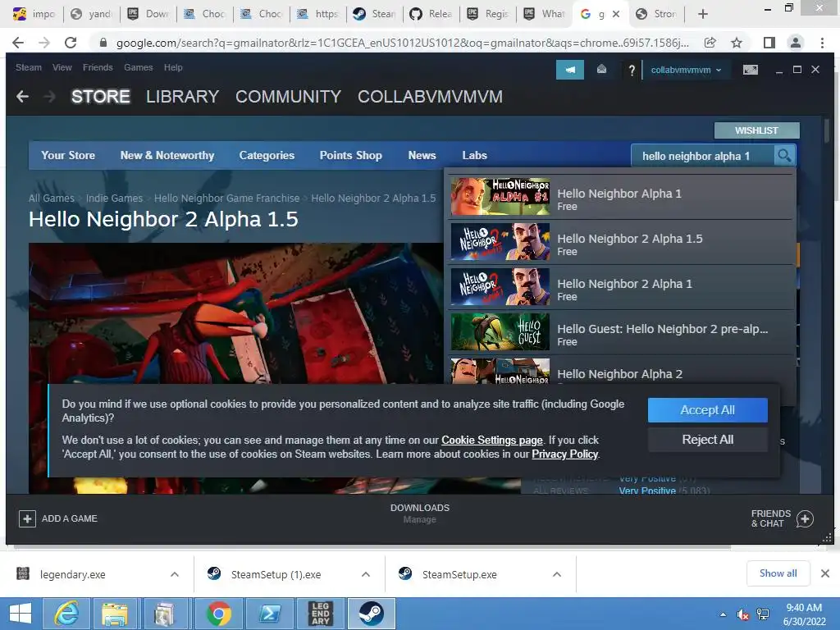Open the Steam menu
Screen dimensions: 840x630
coord(29,67)
